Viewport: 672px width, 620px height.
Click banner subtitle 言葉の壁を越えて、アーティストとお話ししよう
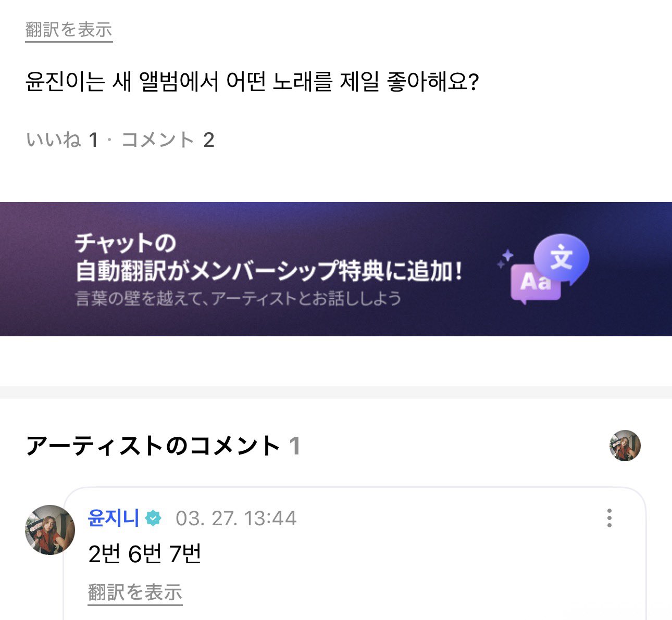[x=238, y=298]
